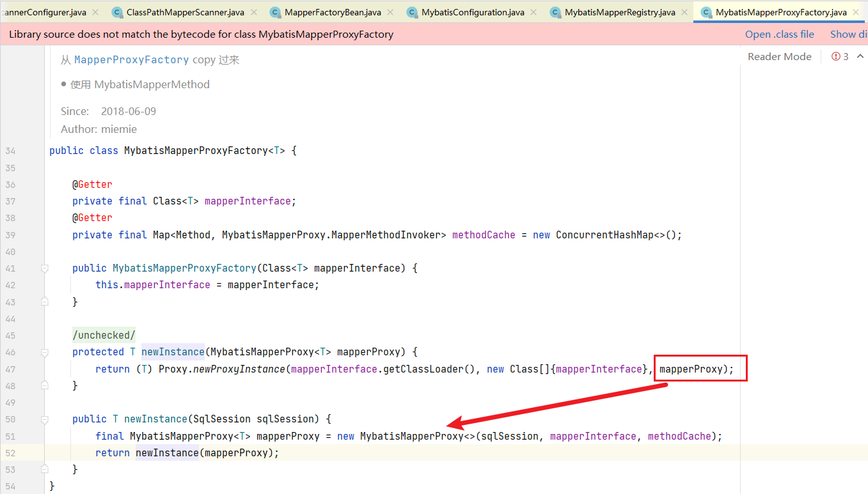This screenshot has width=868, height=494.
Task: Collapse the public newInstance method at line 50
Action: point(45,419)
